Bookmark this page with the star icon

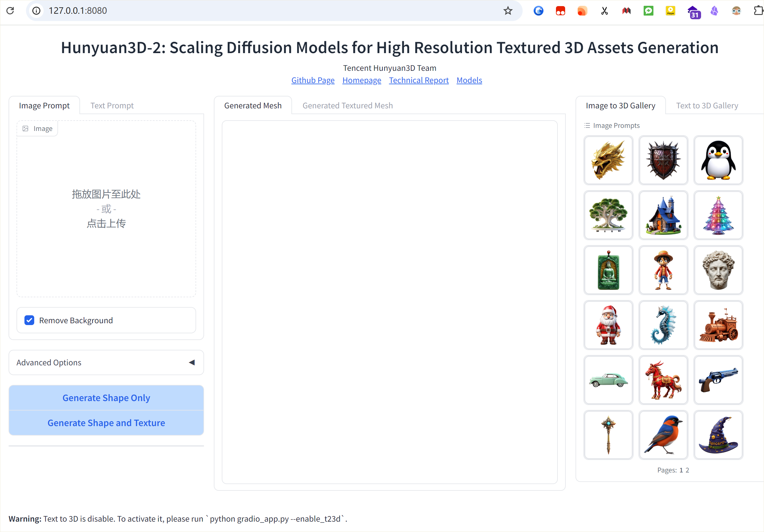[507, 11]
